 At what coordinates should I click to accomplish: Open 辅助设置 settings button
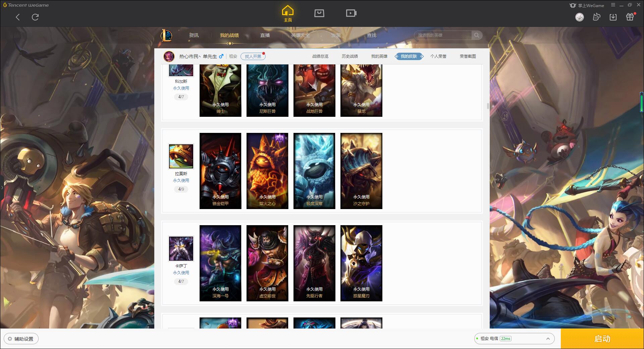[x=21, y=339]
